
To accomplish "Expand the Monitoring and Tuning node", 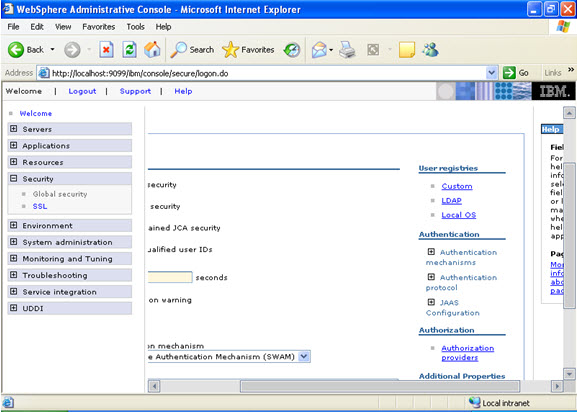I will coord(14,258).
